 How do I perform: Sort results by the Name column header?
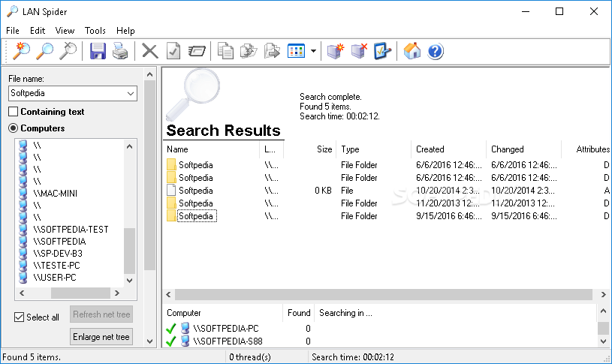(x=211, y=149)
